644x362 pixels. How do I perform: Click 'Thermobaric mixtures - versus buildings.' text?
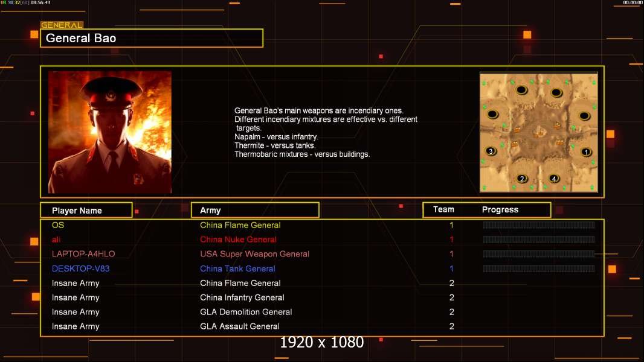point(302,154)
